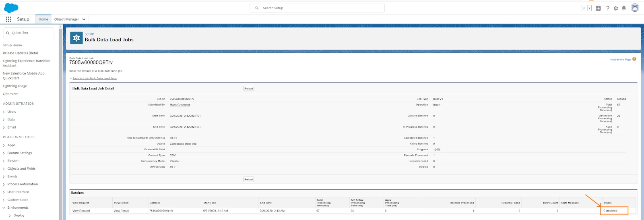Click the Content Type CSV value
The width and height of the screenshot is (644, 220).
click(x=173, y=155)
